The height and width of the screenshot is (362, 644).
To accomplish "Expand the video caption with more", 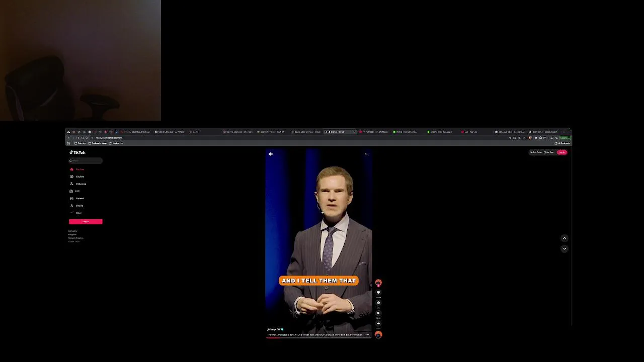I will 367,334.
